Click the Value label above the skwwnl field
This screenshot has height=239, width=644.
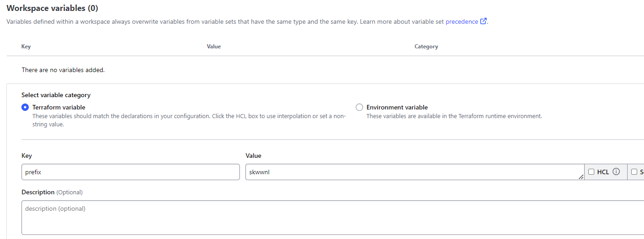coord(253,156)
